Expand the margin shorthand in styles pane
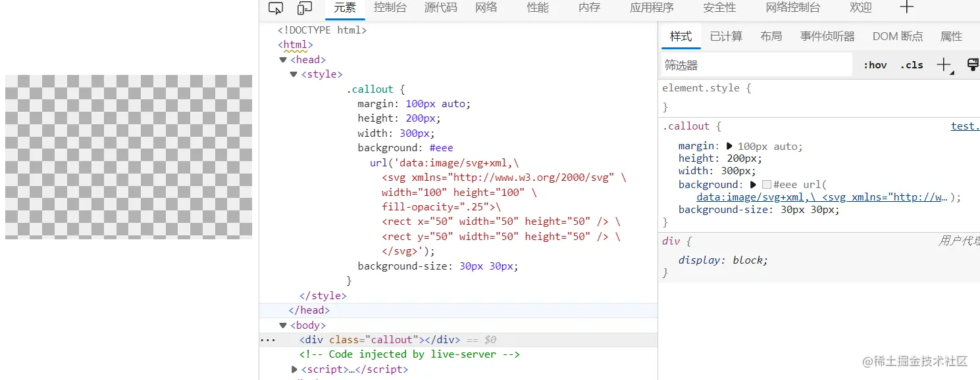Screen dimensions: 980x380 (x=729, y=146)
